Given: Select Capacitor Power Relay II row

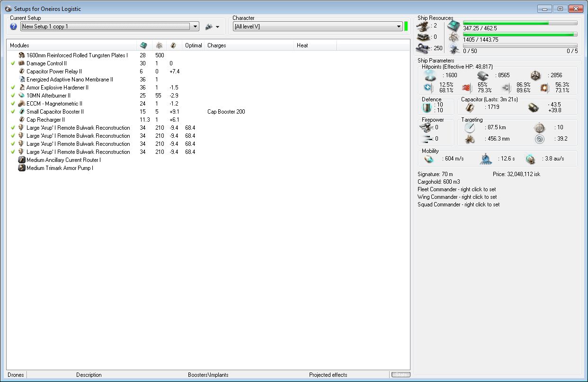Looking at the screenshot, I should click(208, 71).
